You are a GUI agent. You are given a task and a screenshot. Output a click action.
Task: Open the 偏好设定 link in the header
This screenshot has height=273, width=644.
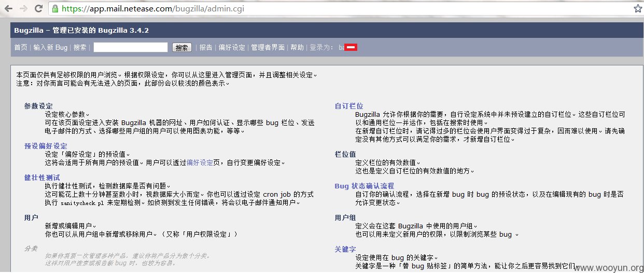coord(232,47)
